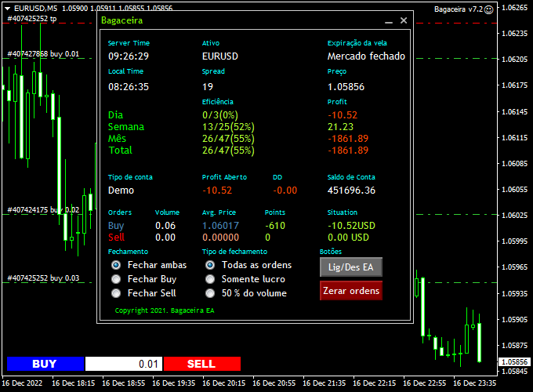Viewport: 533px width, 392px height.
Task: Select the #407427868 buy 0.01 order label
Action: (x=43, y=54)
